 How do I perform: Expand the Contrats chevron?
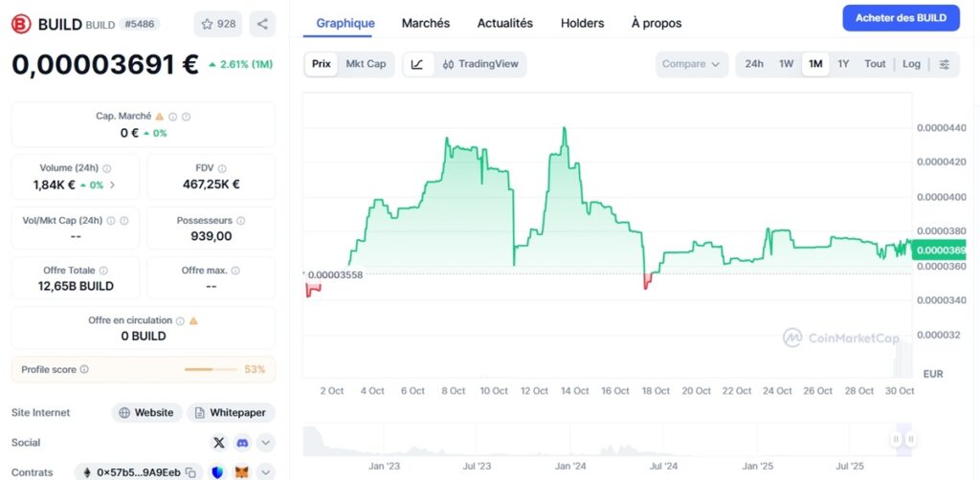(266, 472)
